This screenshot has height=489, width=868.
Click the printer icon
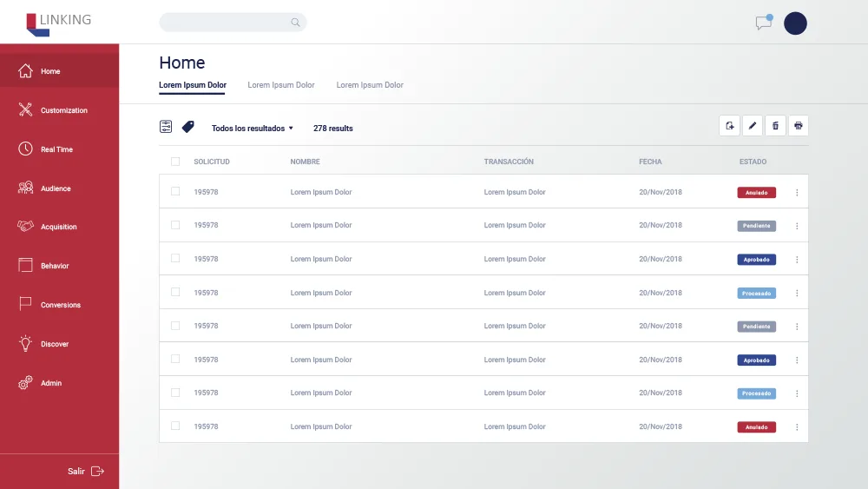[x=799, y=126]
